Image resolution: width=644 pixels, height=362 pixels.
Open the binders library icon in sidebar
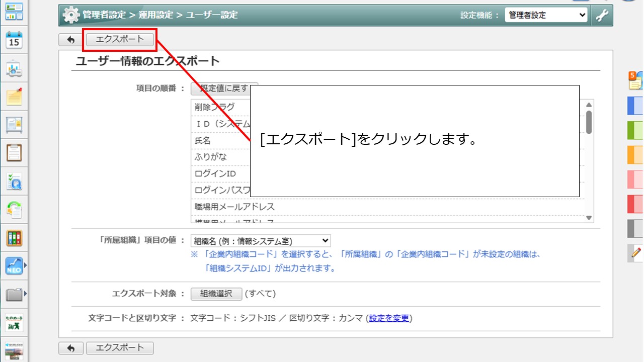click(x=14, y=238)
